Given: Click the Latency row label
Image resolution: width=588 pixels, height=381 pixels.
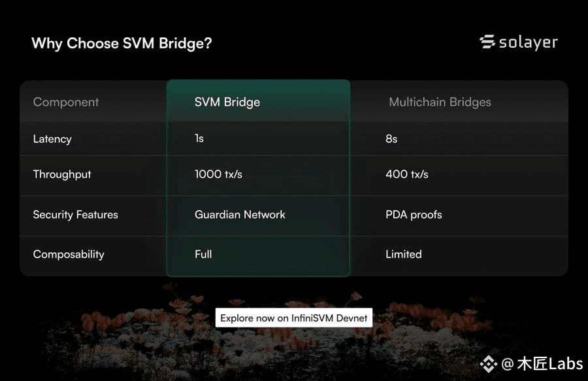Looking at the screenshot, I should [52, 139].
